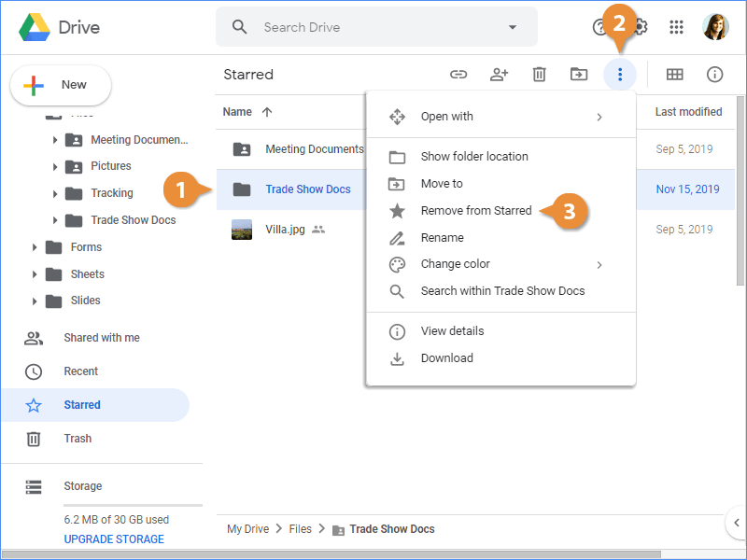Open the More actions three-dot menu
The height and width of the screenshot is (560, 747).
620,75
